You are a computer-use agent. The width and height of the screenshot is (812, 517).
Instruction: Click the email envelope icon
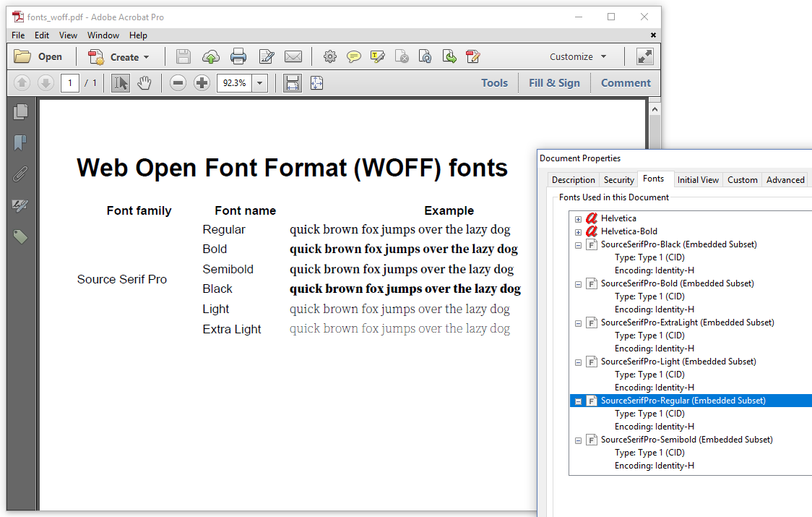click(293, 56)
